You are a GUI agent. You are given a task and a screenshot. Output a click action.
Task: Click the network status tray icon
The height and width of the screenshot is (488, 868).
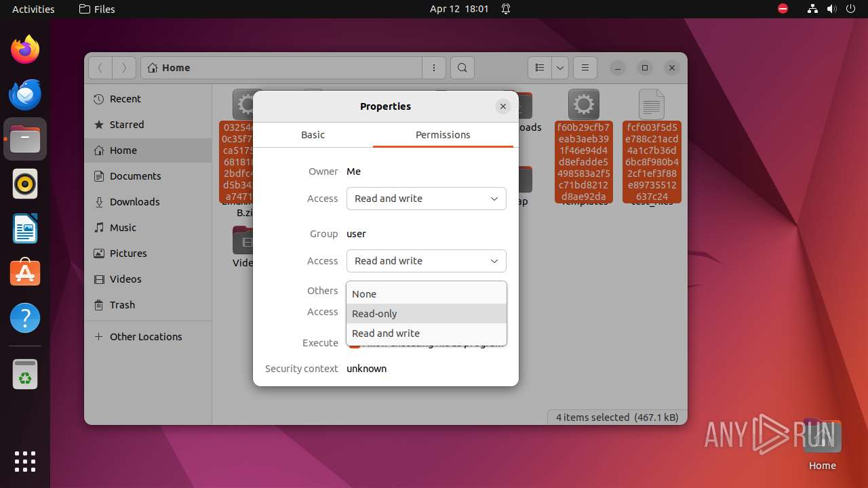[x=812, y=9]
